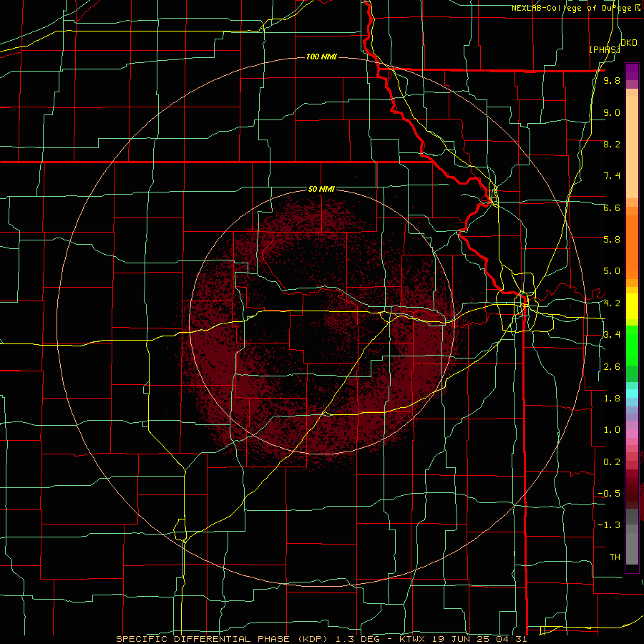The image size is (644, 644).
Task: Click the 8.2 value on the color scale
Action: click(x=612, y=144)
